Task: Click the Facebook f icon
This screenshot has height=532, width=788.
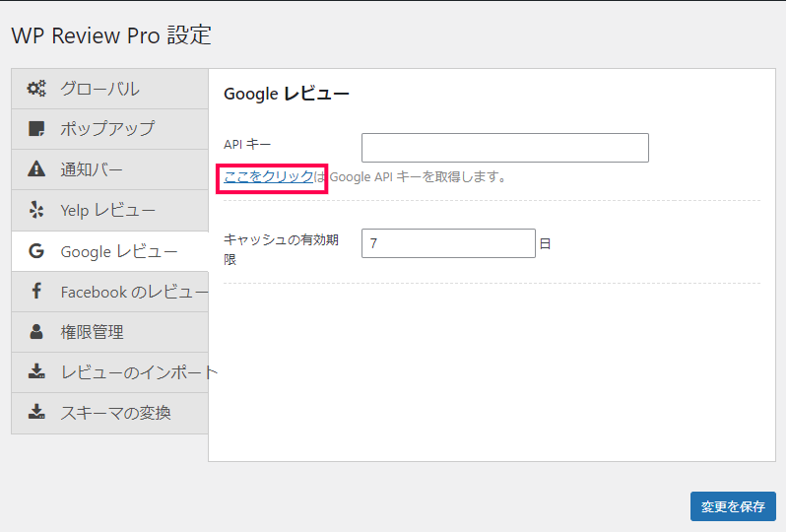Action: pos(36,291)
